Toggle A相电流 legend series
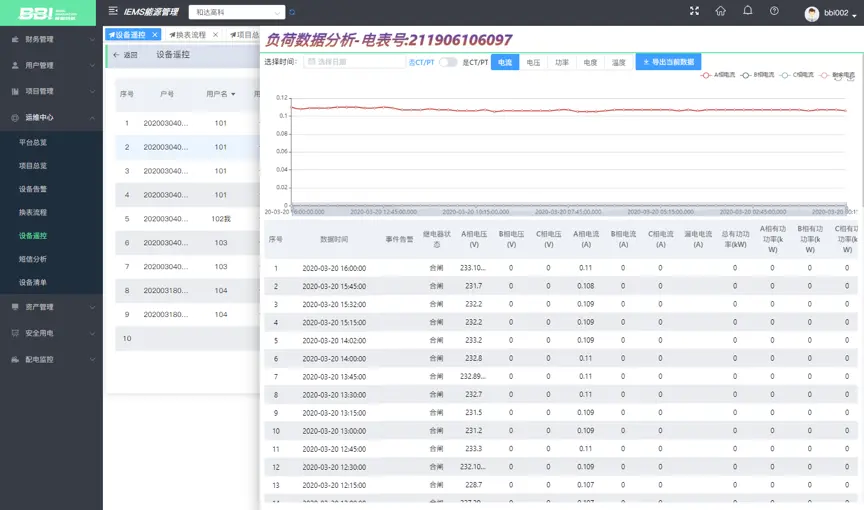The height and width of the screenshot is (510, 864). coord(718,75)
